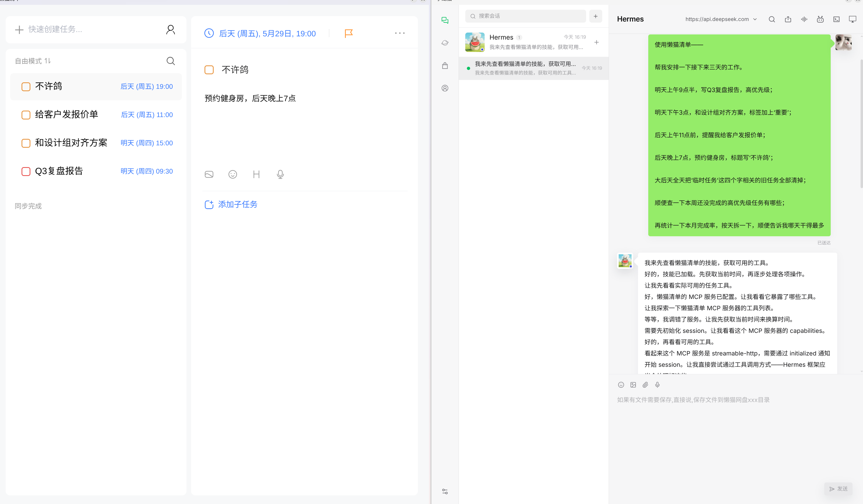Open the api.deepseek.com model dropdown

(x=721, y=19)
